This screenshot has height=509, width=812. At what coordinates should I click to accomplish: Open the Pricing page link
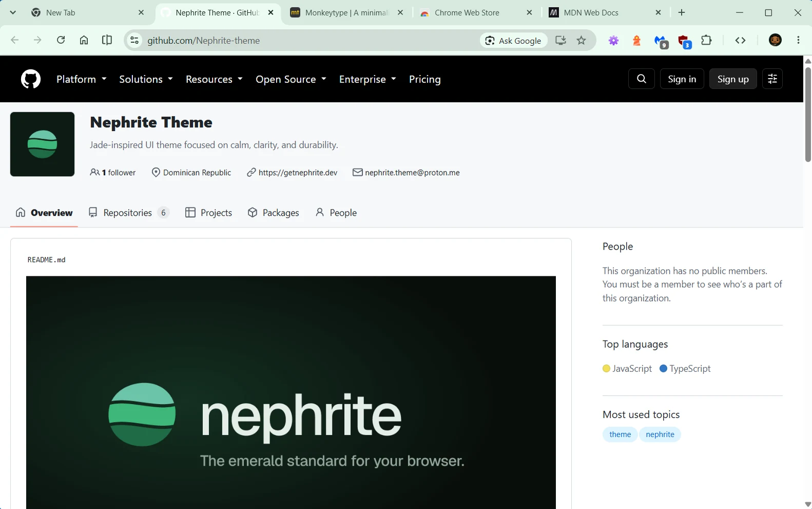click(425, 79)
